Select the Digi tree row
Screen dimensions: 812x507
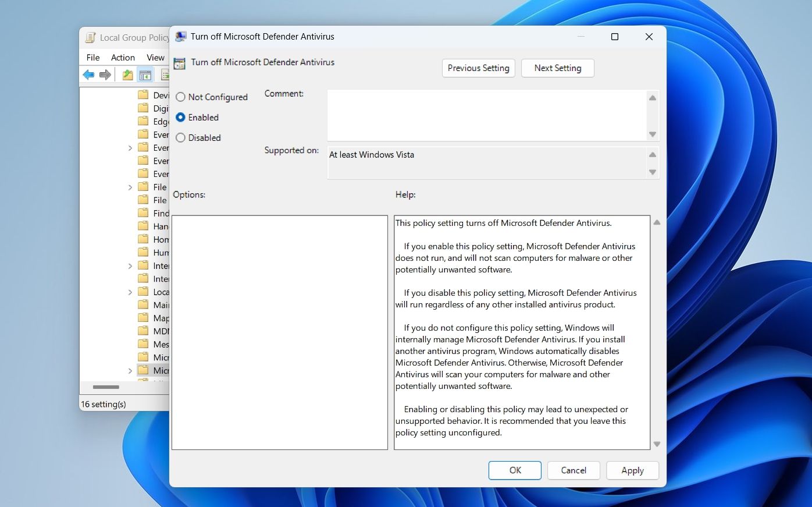click(x=153, y=108)
